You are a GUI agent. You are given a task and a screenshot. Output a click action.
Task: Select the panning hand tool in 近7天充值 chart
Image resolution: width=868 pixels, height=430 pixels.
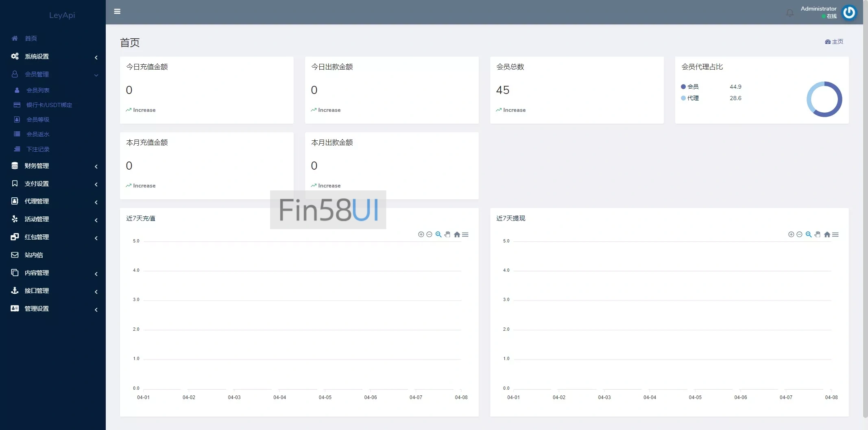pyautogui.click(x=447, y=235)
